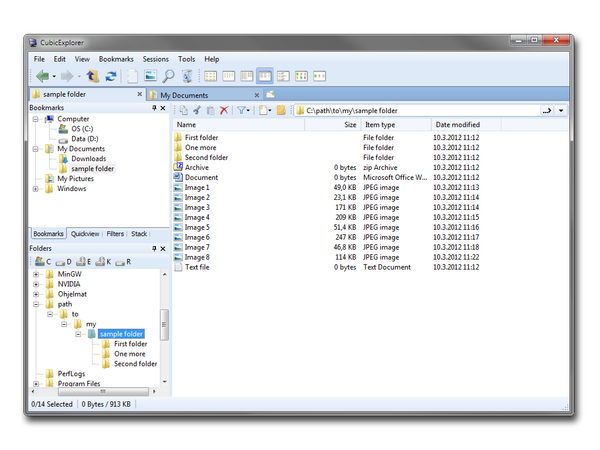Delete selected items red X
This screenshot has width=600, height=450.
[x=224, y=111]
